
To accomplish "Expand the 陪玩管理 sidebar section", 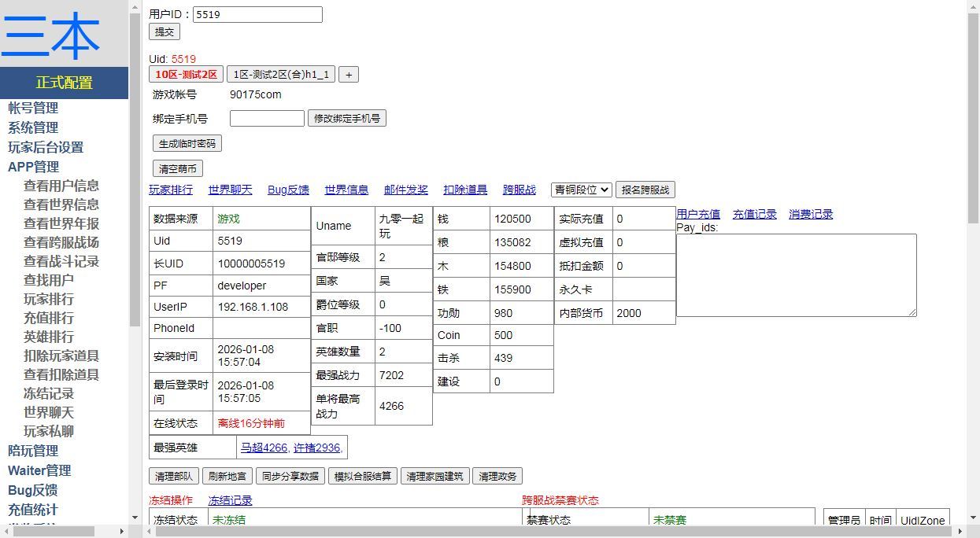I will pyautogui.click(x=35, y=450).
